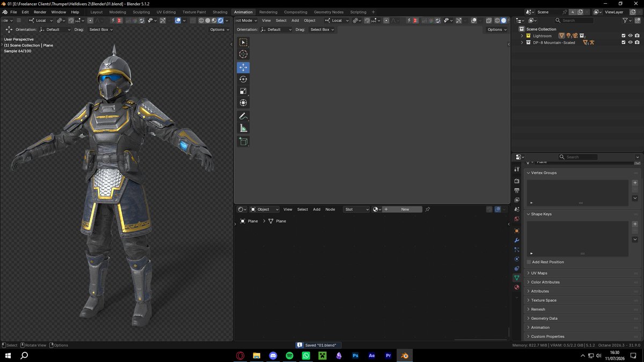The height and width of the screenshot is (362, 644).
Task: Expand the Color Attributes panel
Action: (x=529, y=282)
